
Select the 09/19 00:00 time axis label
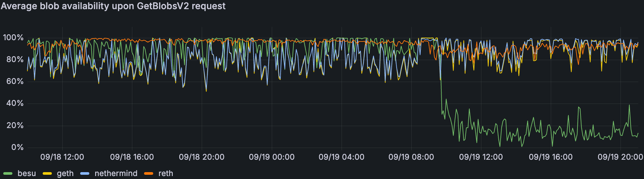(272, 157)
